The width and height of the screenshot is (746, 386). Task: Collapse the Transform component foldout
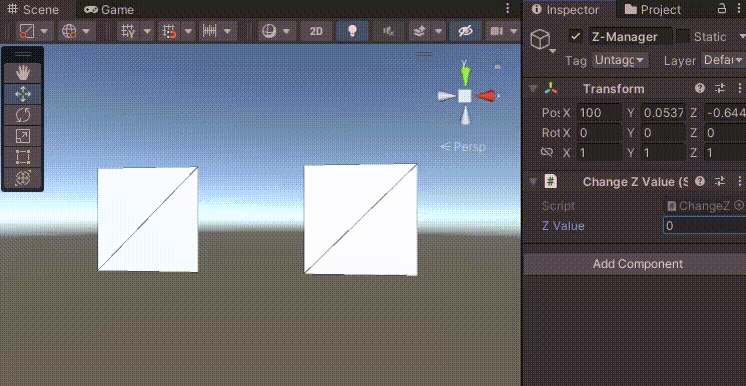[533, 89]
